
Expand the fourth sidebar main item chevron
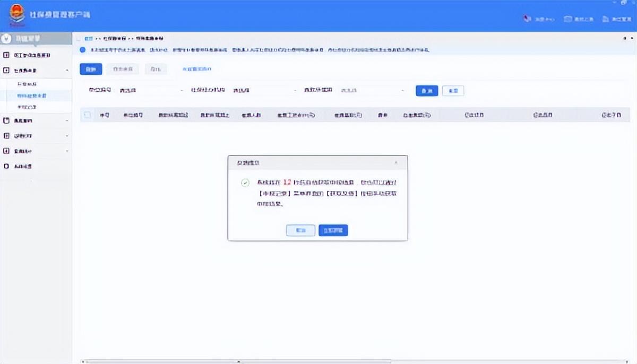coord(67,121)
